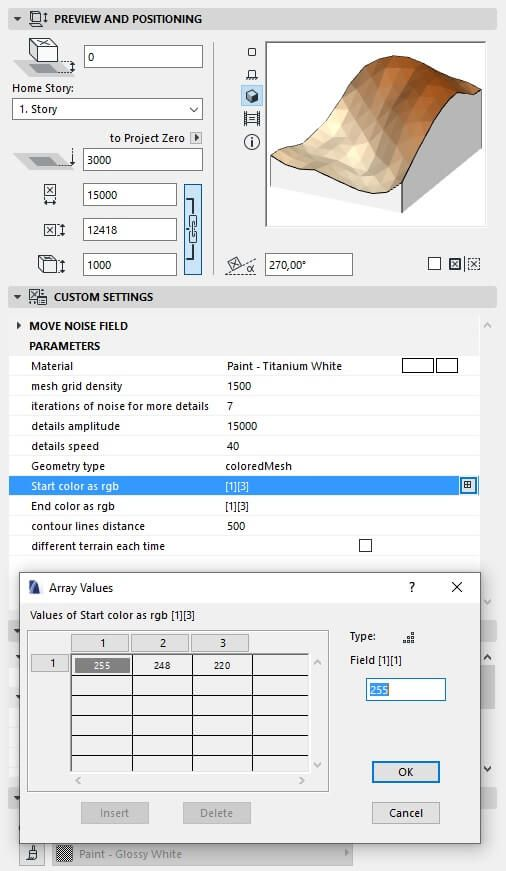
Task: Open the to Project Zero arrow menu
Action: coord(196,138)
